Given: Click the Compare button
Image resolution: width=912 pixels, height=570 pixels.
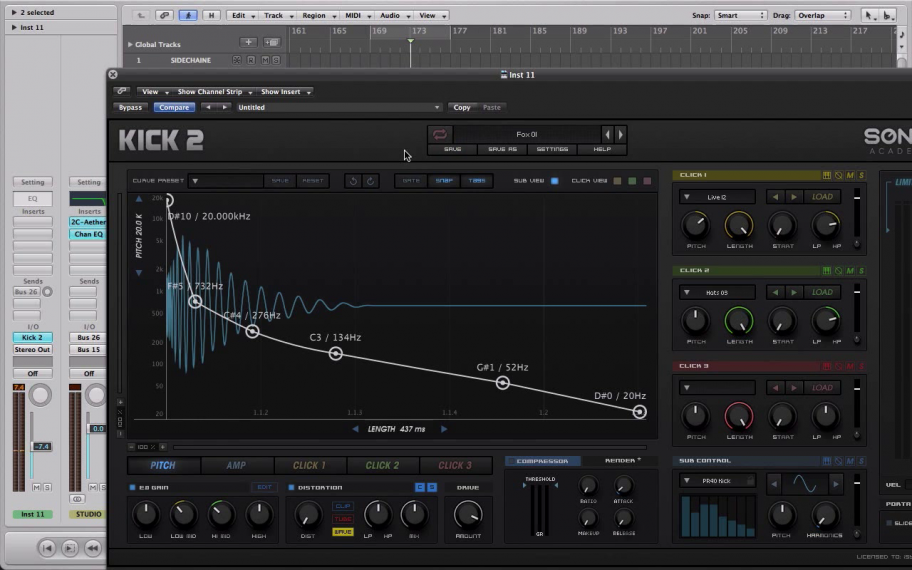Looking at the screenshot, I should pyautogui.click(x=174, y=108).
